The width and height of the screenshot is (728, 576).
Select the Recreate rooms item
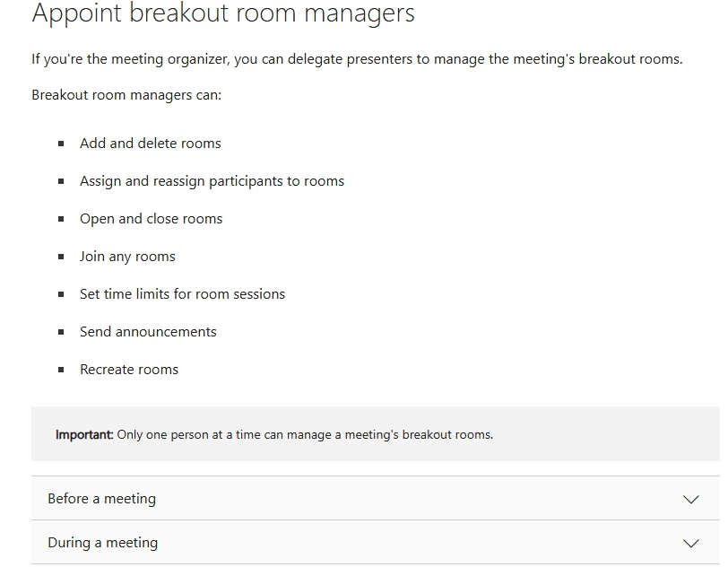tap(129, 370)
